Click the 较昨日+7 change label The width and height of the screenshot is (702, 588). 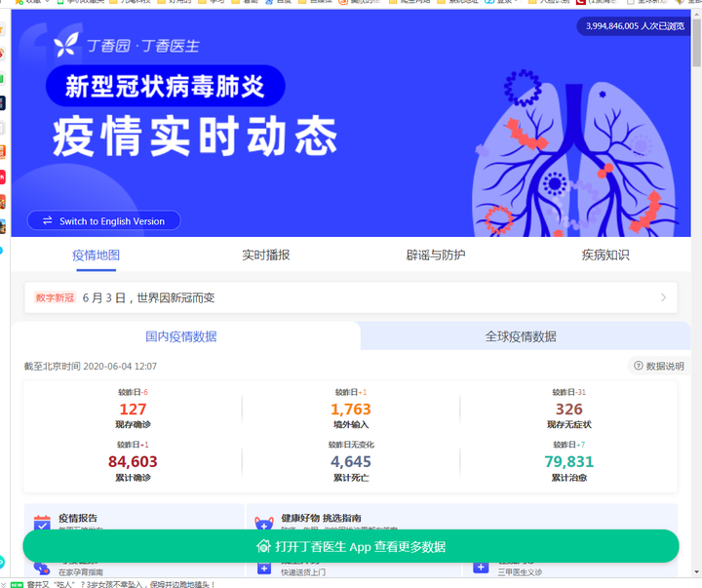tap(569, 445)
